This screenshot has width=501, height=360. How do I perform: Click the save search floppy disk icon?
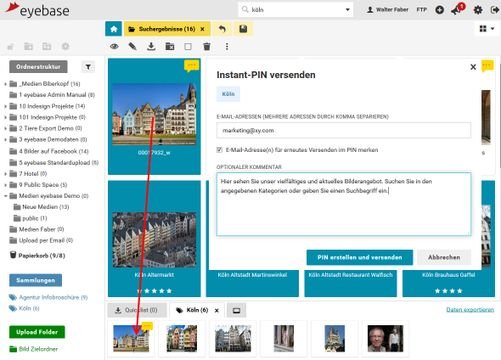click(x=243, y=29)
